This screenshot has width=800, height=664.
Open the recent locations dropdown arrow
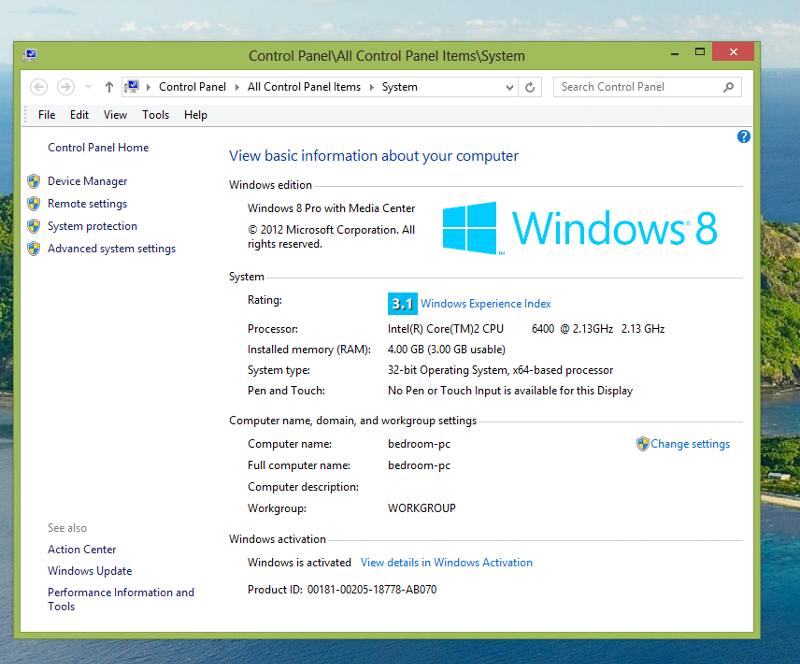[x=88, y=87]
